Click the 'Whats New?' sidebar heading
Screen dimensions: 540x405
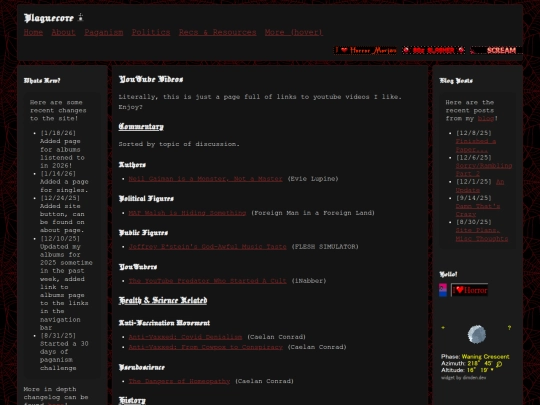pos(42,81)
